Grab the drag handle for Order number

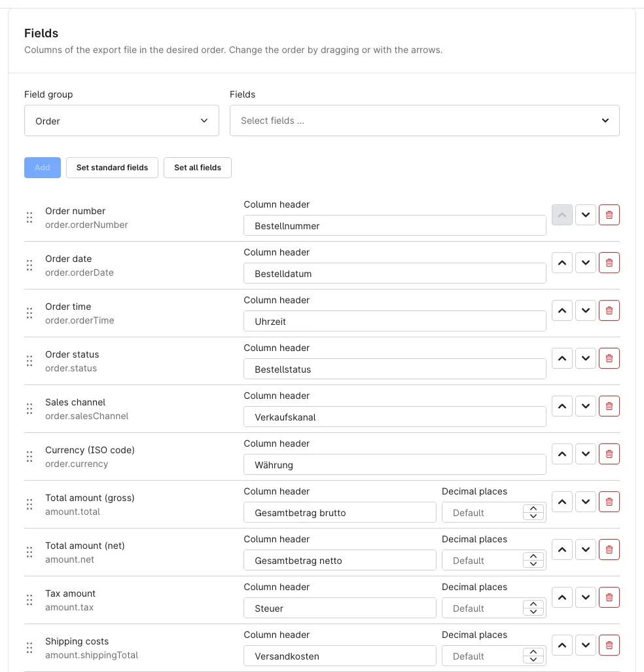click(29, 217)
